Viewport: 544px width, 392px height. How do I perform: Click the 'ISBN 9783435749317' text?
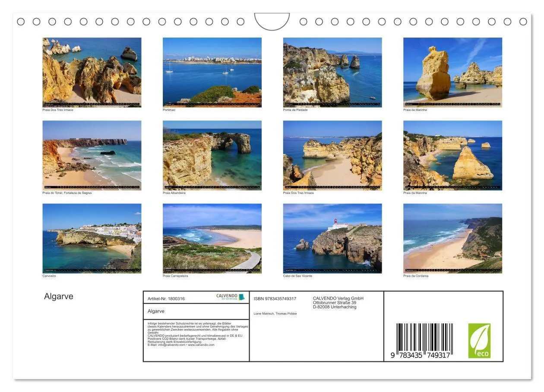coord(275,299)
